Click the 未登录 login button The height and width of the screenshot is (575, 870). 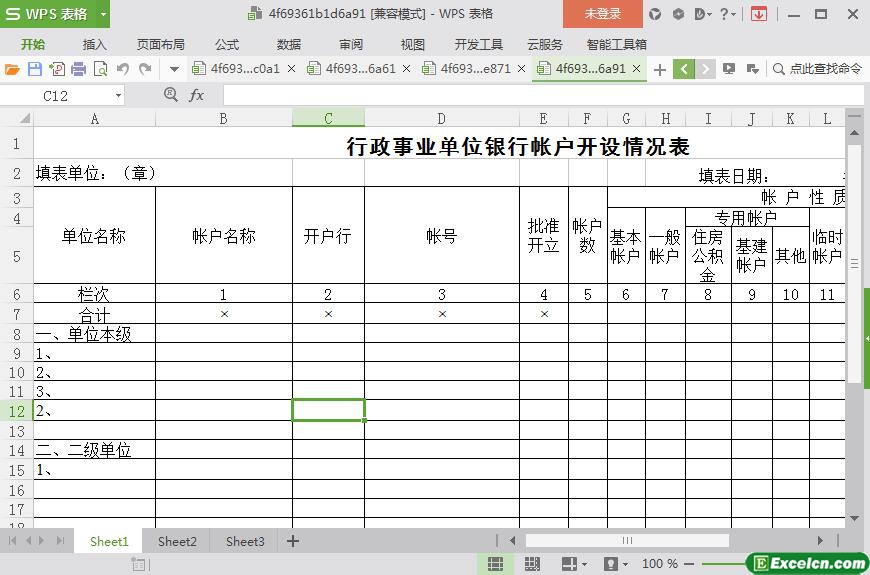[x=603, y=14]
